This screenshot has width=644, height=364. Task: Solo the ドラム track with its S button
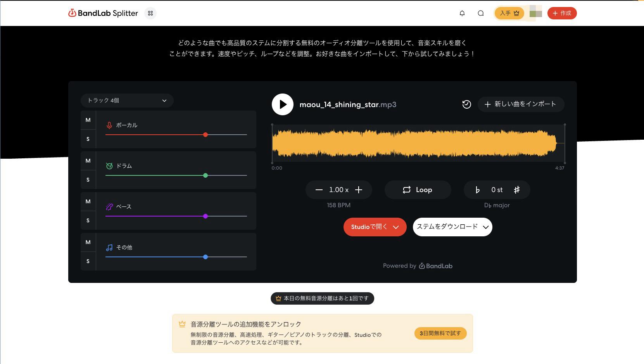pos(88,180)
